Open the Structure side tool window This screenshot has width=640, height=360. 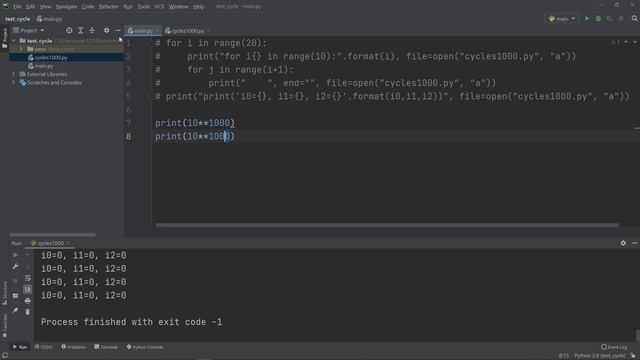tap(5, 293)
